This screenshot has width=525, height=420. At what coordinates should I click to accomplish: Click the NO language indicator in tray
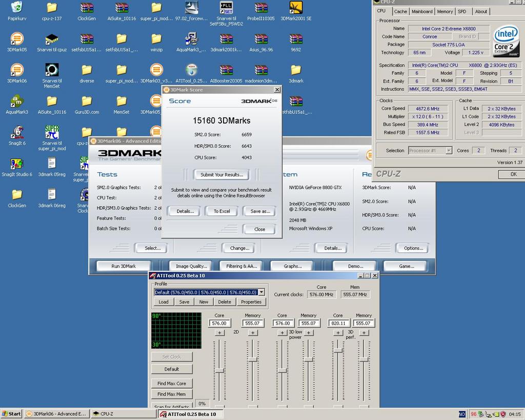pyautogui.click(x=462, y=414)
